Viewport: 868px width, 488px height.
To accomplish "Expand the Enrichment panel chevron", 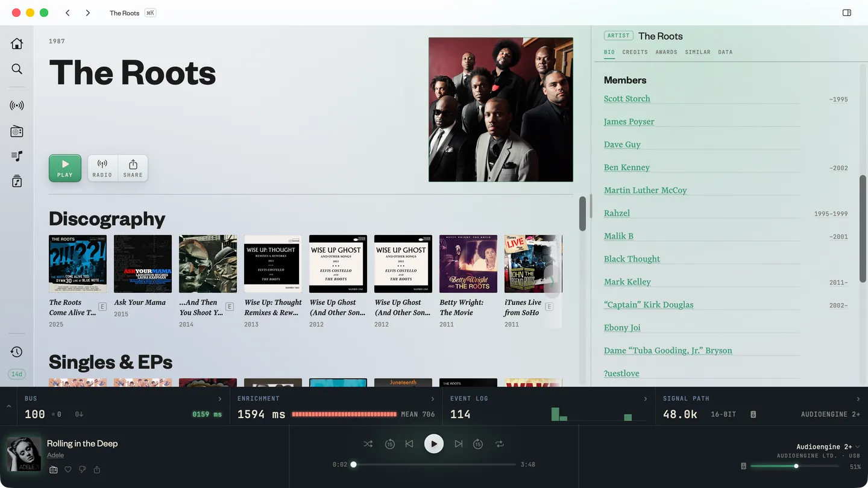I will tap(432, 399).
